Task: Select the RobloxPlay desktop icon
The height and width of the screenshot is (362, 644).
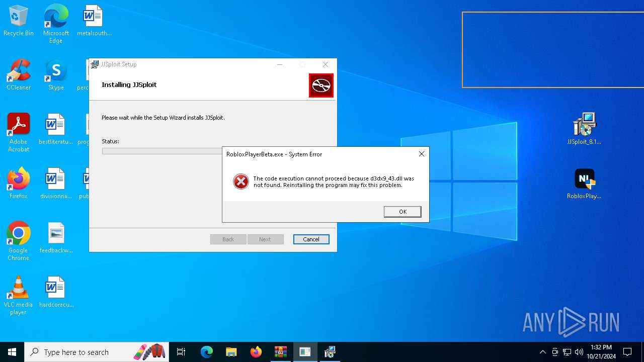Action: (584, 184)
